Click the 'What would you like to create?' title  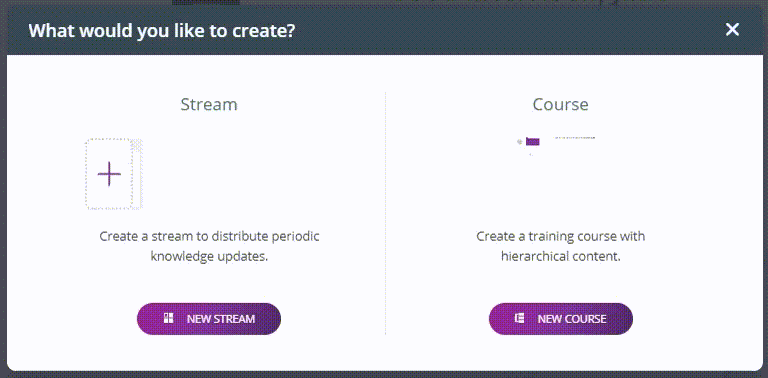click(162, 30)
